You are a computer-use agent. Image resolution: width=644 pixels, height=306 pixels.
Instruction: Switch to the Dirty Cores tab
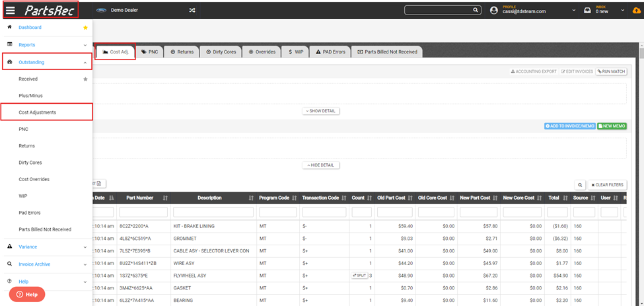click(x=221, y=52)
